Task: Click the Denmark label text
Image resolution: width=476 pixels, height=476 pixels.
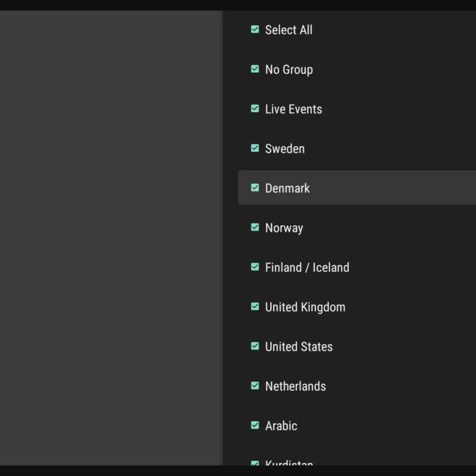Action: (x=287, y=188)
